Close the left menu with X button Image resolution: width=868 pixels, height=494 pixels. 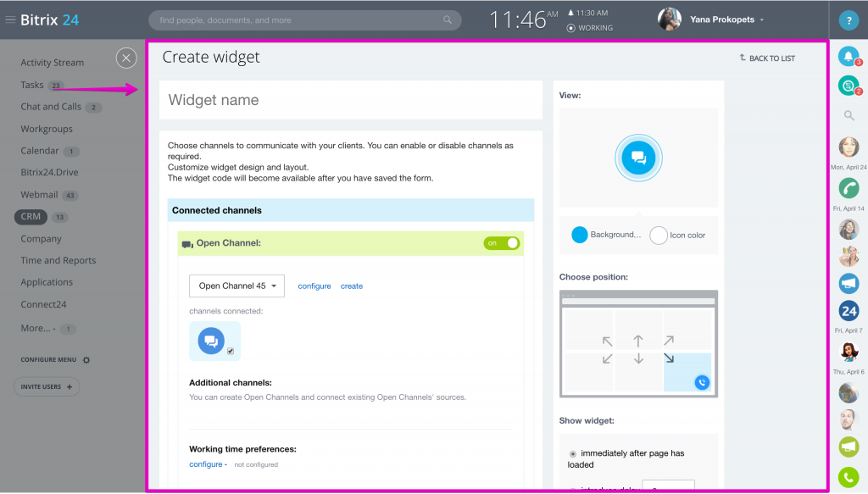tap(126, 58)
